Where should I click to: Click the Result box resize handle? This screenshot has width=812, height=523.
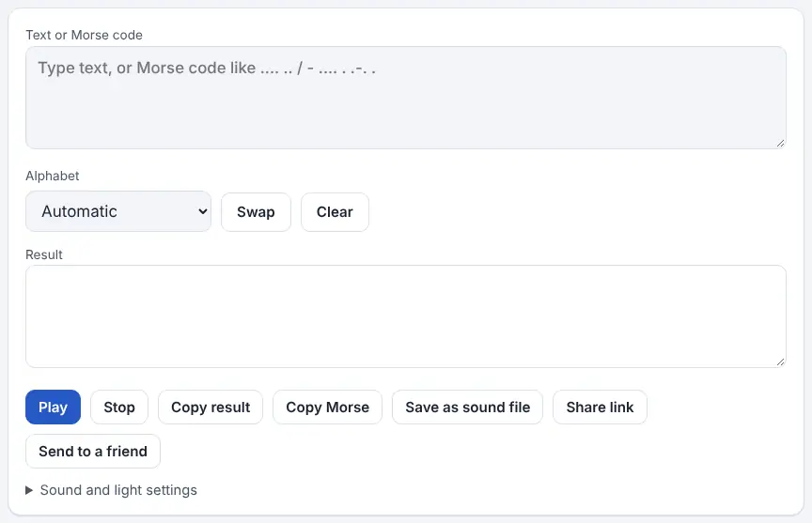tap(780, 362)
